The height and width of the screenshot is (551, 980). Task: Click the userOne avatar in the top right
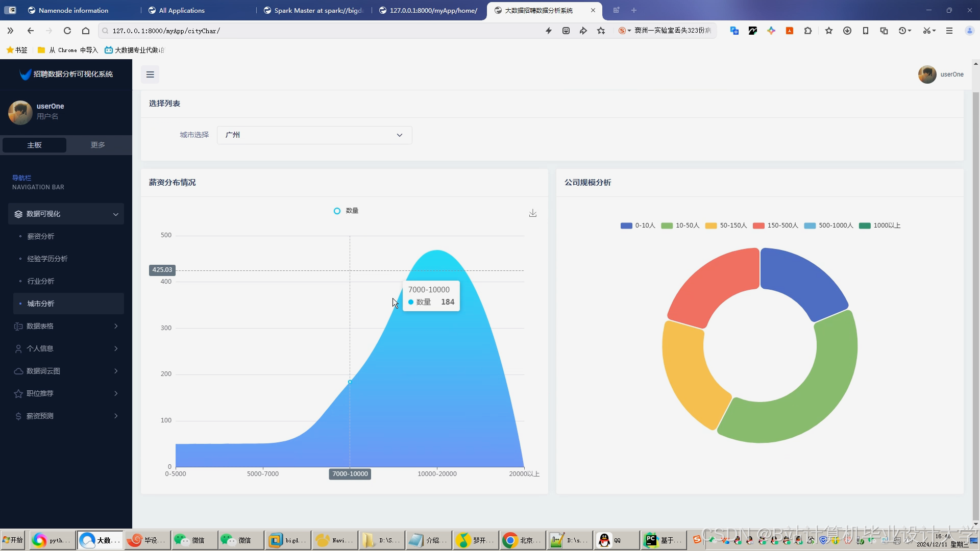pyautogui.click(x=927, y=74)
